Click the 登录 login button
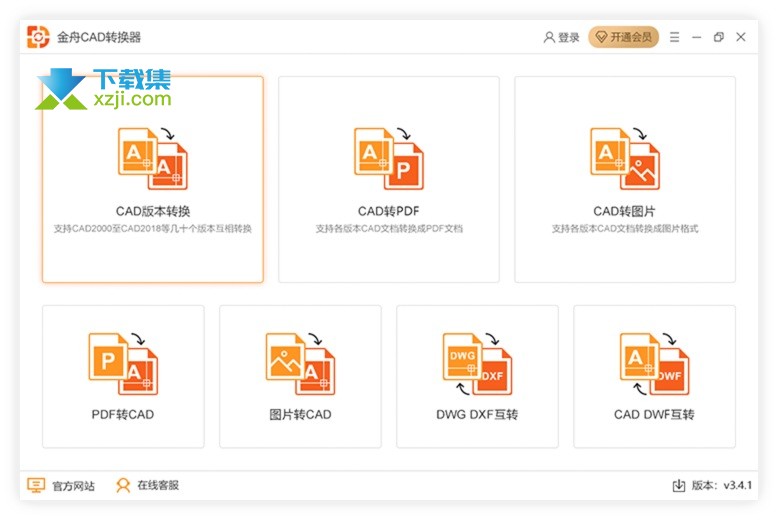 point(562,37)
